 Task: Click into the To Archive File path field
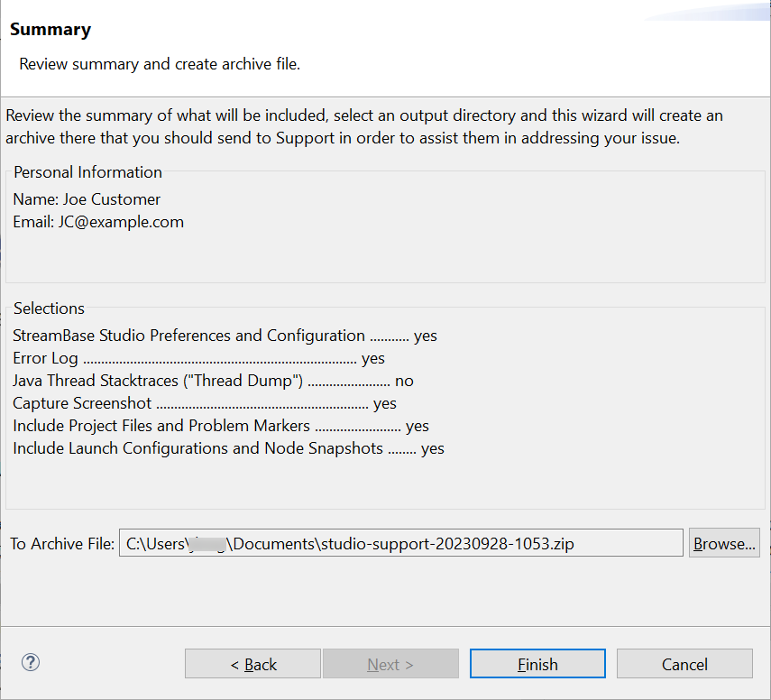click(400, 544)
